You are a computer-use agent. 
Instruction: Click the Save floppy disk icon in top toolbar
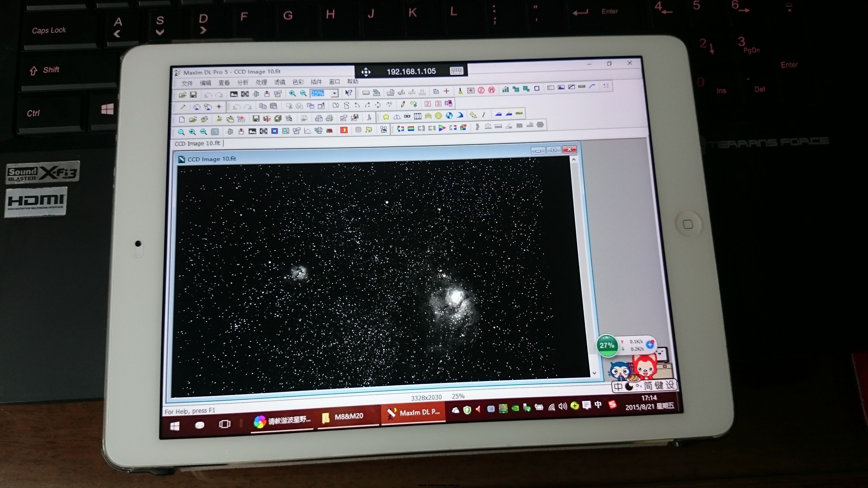click(193, 95)
